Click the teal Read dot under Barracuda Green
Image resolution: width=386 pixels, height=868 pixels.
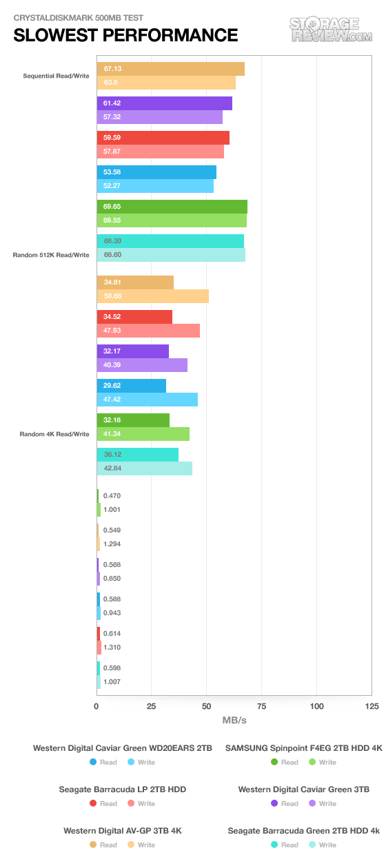(x=275, y=845)
